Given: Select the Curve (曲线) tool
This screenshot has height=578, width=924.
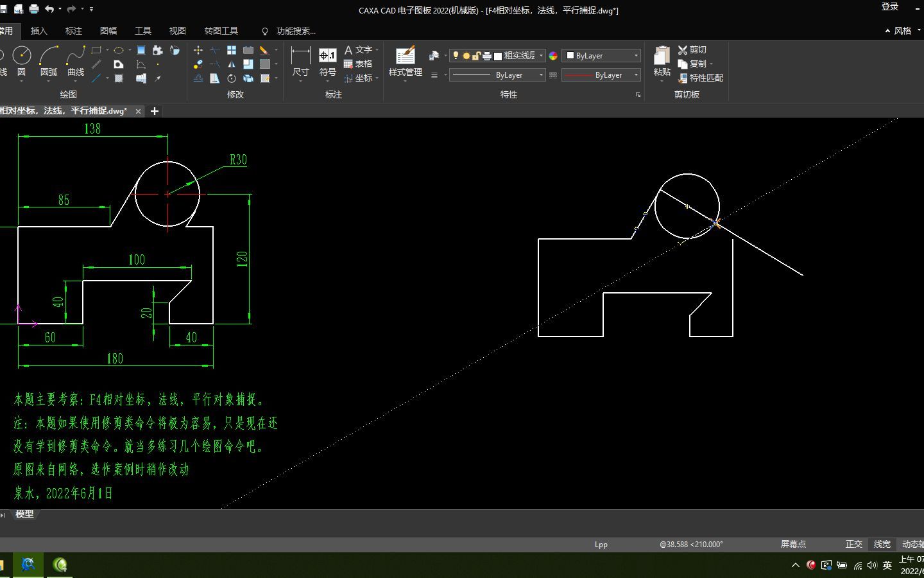Looking at the screenshot, I should [x=76, y=61].
